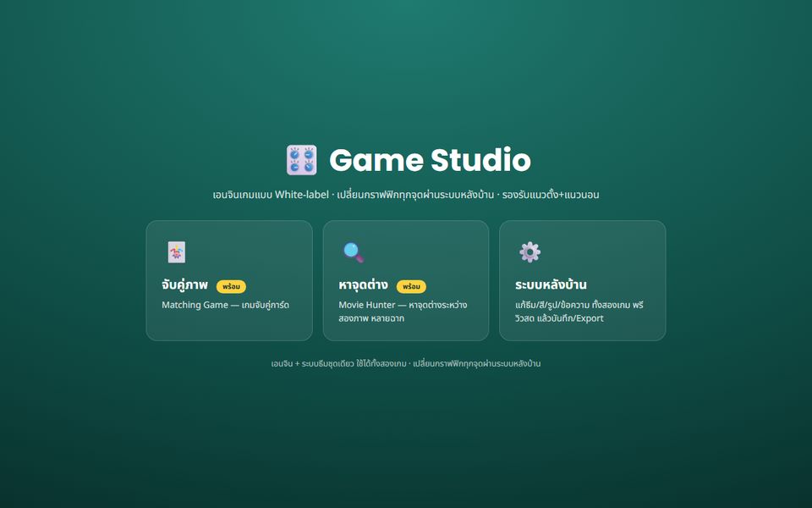This screenshot has width=812, height=508.
Task: Click the Game Studio heading text
Action: click(430, 160)
